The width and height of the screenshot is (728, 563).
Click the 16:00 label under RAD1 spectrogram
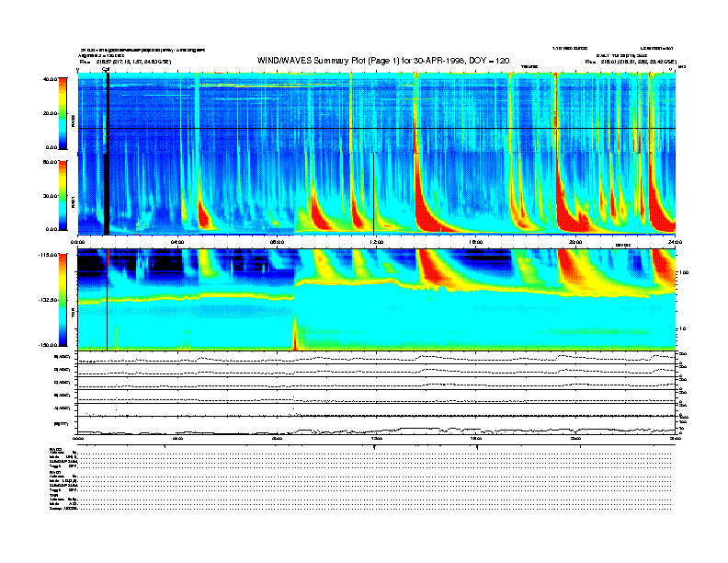pos(476,242)
